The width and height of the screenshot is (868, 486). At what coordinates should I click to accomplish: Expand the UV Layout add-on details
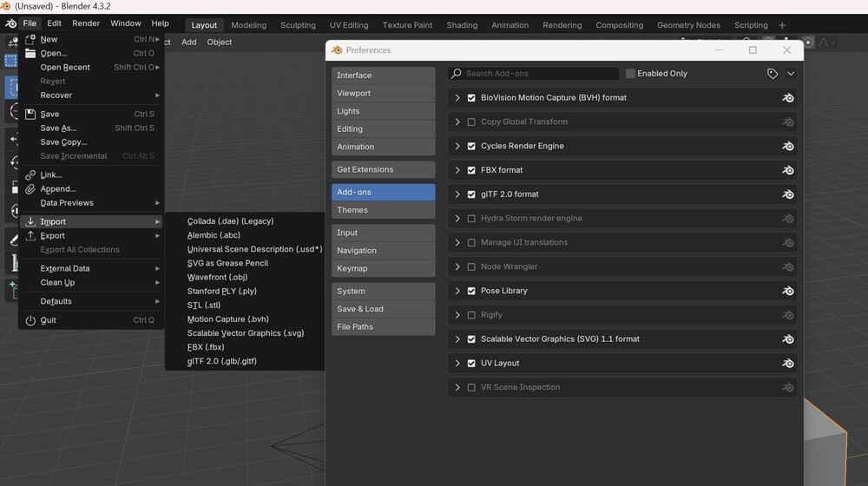(457, 364)
